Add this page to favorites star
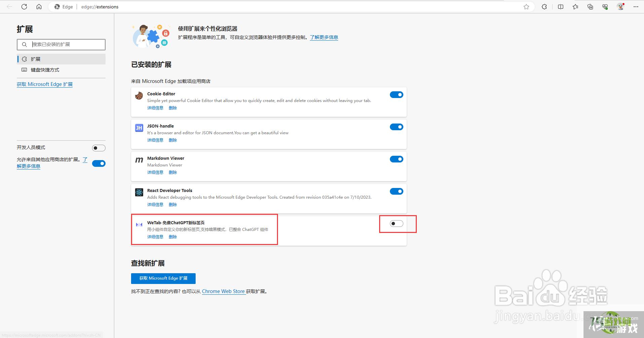 pos(526,7)
